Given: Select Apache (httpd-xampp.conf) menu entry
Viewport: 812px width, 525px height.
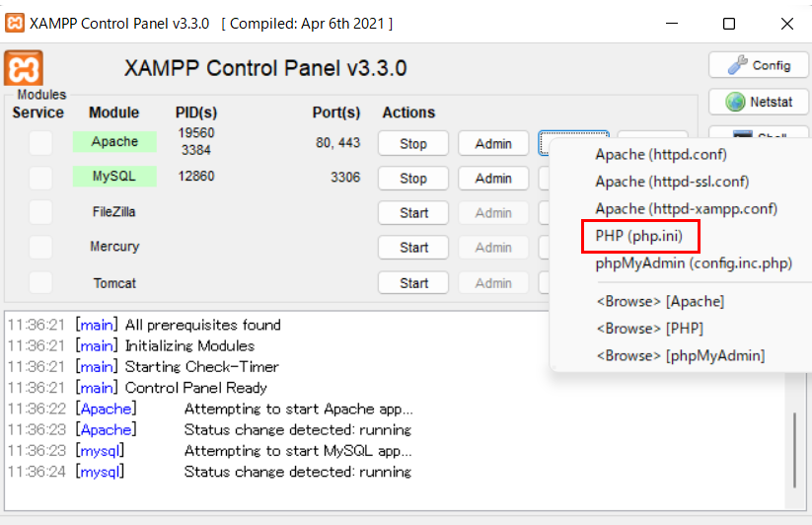Looking at the screenshot, I should click(686, 208).
